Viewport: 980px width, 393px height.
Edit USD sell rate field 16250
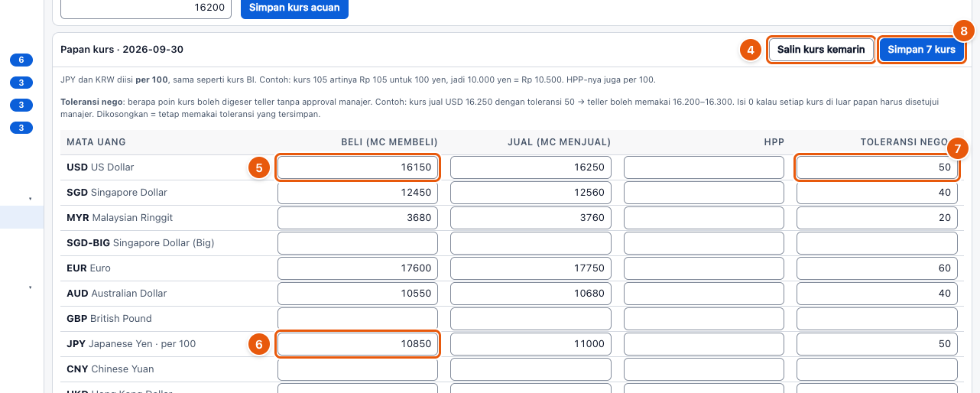[531, 167]
